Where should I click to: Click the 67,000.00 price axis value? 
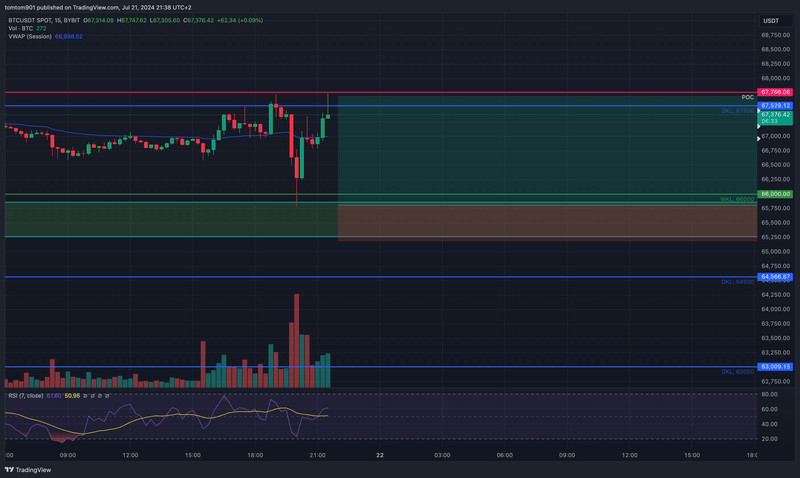pyautogui.click(x=776, y=136)
